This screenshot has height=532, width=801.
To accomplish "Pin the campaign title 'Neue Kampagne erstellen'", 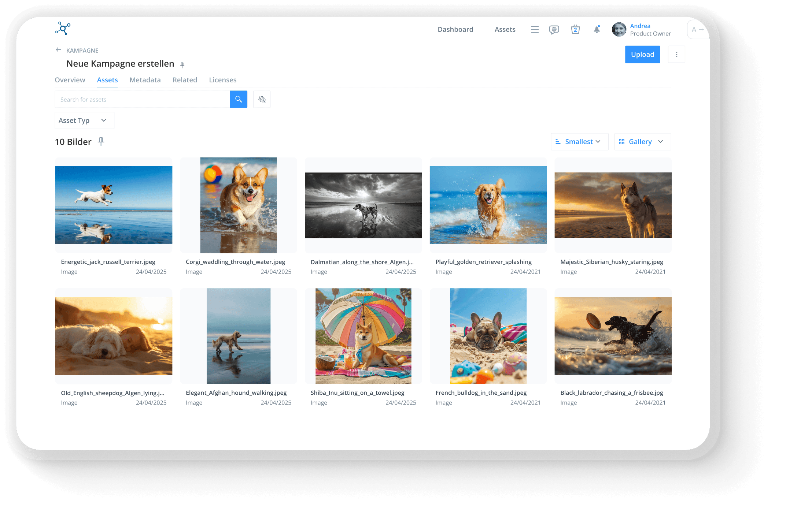I will [x=182, y=65].
